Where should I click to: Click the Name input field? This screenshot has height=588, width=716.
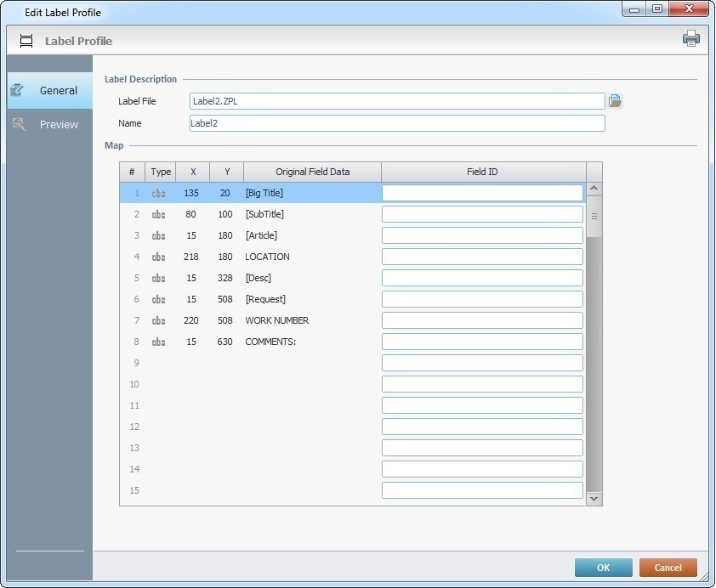click(396, 123)
